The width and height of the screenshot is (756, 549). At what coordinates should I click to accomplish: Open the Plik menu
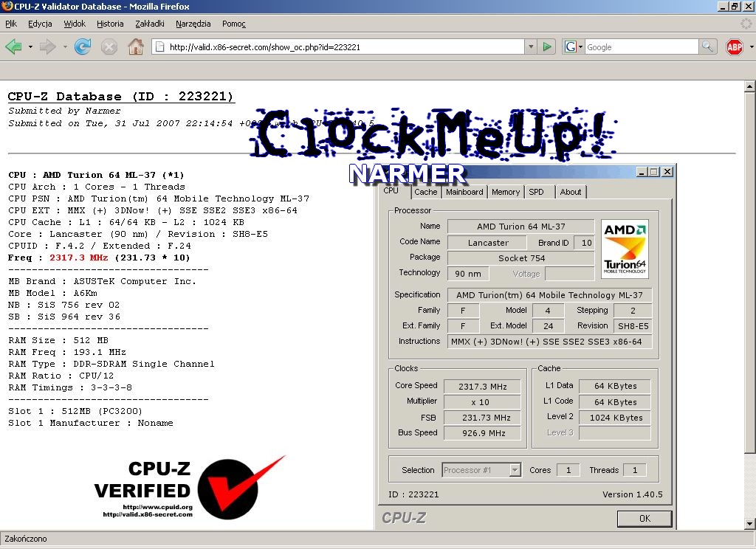(11, 24)
